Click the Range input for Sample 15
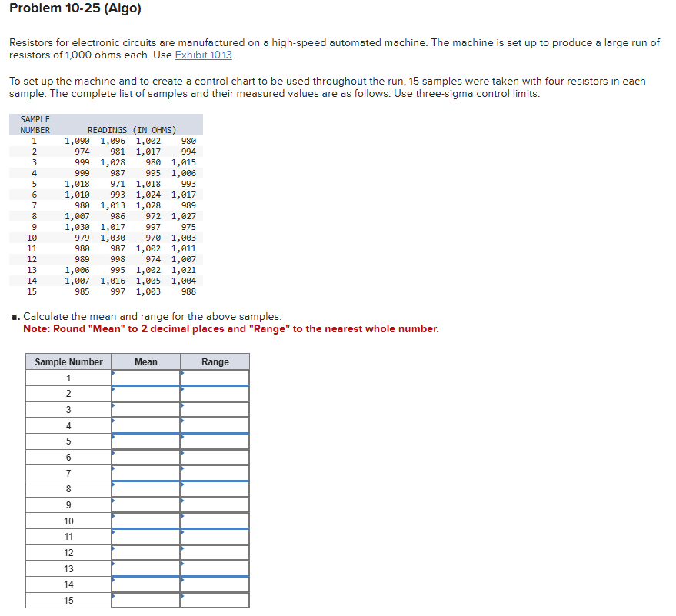The height and width of the screenshot is (616, 676). pos(215,600)
